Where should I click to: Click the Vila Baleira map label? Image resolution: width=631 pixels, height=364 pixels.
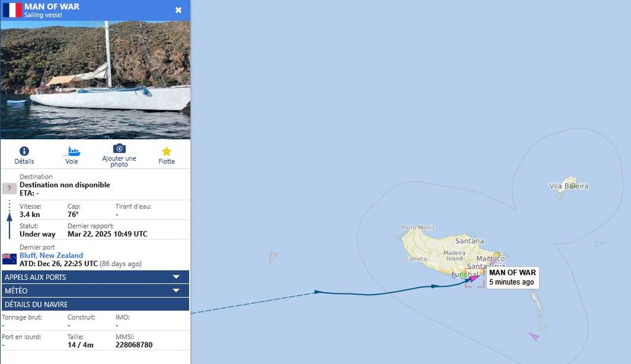[x=569, y=186]
